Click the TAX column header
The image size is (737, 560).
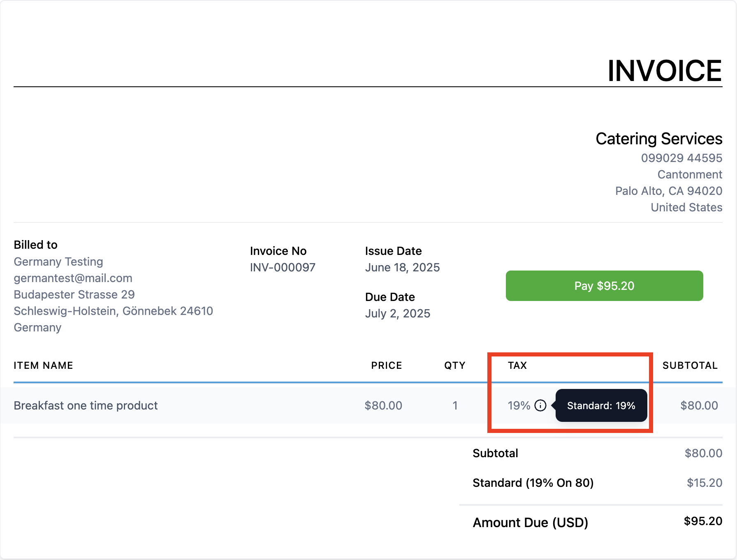tap(517, 366)
